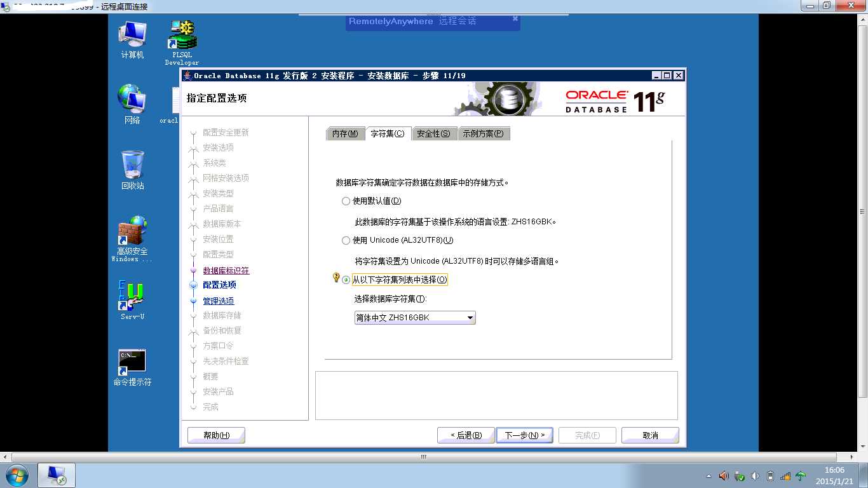
Task: Open the 命令提示符 shortcut
Action: (x=132, y=368)
